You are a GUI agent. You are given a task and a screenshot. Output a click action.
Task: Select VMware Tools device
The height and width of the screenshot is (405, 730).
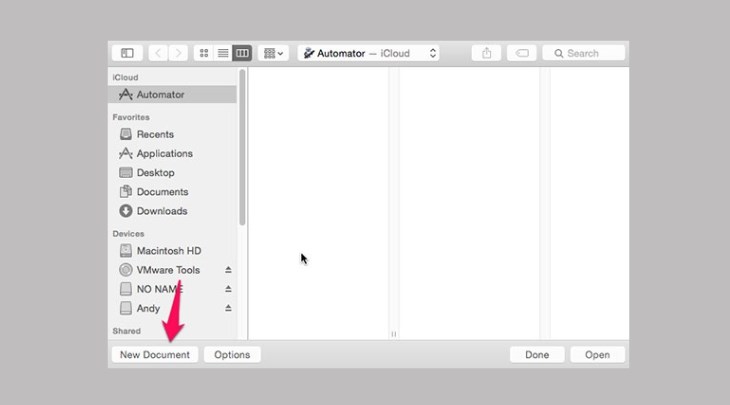coord(172,270)
